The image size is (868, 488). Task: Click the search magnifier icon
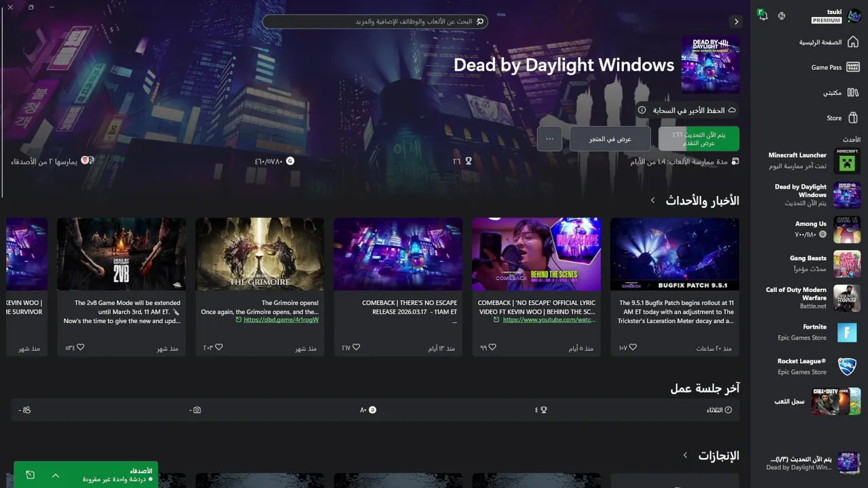click(x=480, y=22)
